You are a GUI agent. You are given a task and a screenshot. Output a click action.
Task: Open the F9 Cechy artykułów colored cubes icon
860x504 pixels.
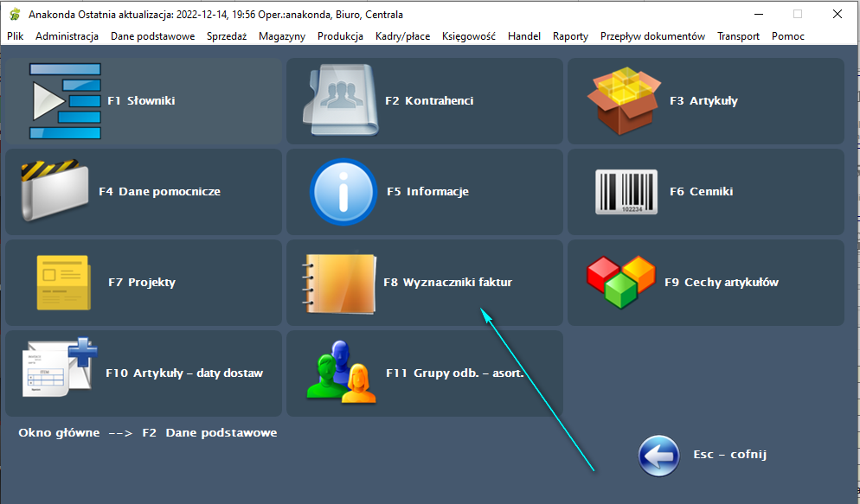coord(621,282)
